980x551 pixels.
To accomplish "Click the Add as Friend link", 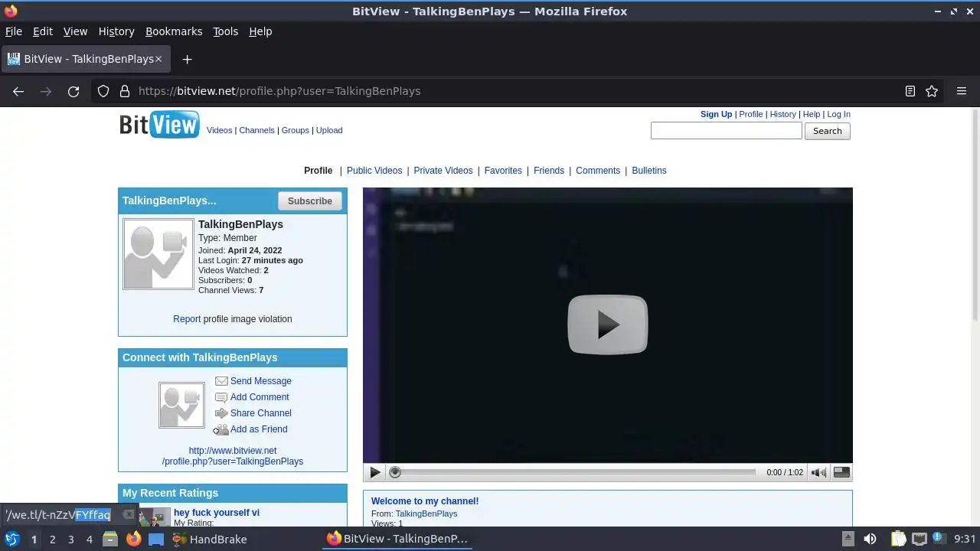I will click(259, 429).
